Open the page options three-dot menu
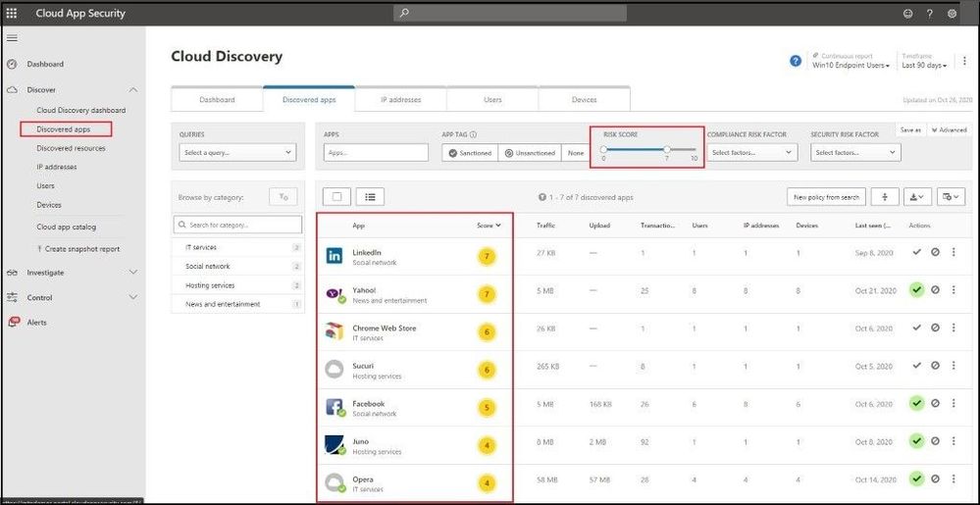 tap(965, 61)
